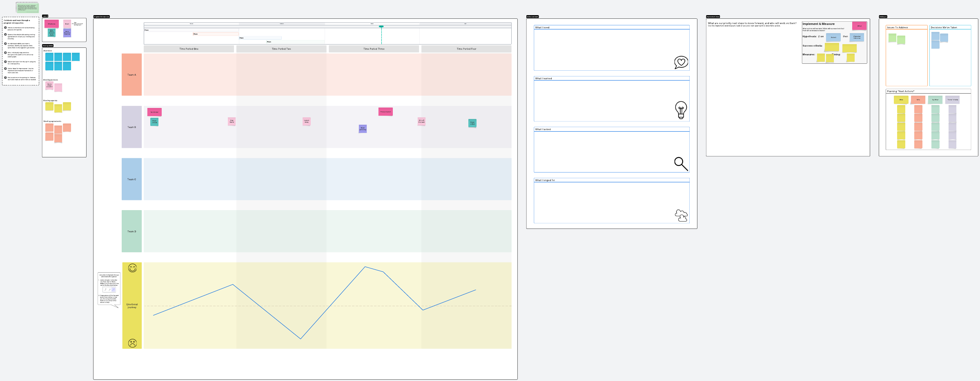Select the Team B row label
The height and width of the screenshot is (381, 980).
coord(131,127)
